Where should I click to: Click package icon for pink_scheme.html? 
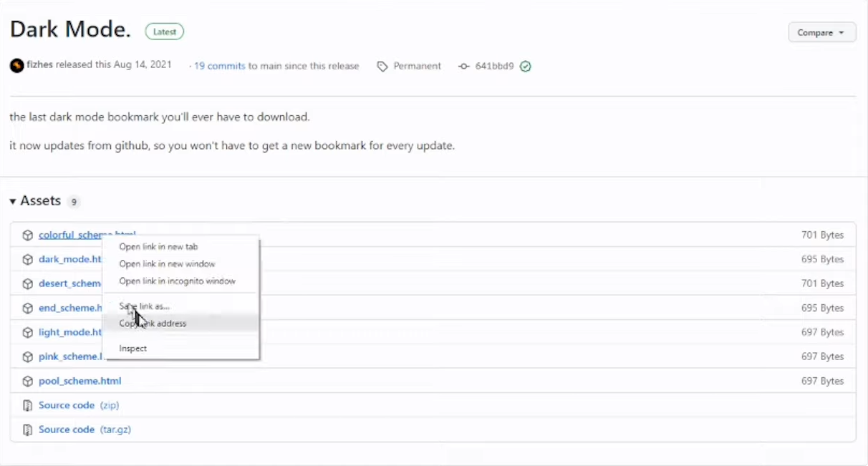click(x=27, y=357)
